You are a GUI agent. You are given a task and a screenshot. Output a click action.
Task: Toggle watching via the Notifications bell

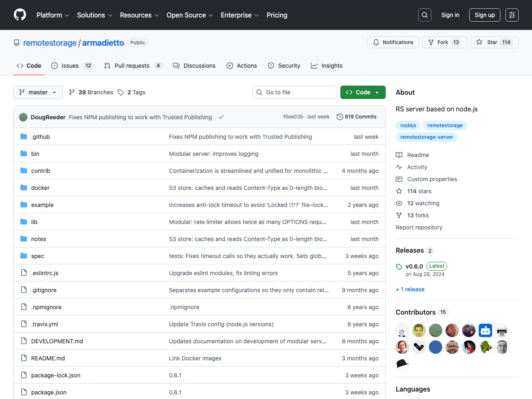click(376, 42)
